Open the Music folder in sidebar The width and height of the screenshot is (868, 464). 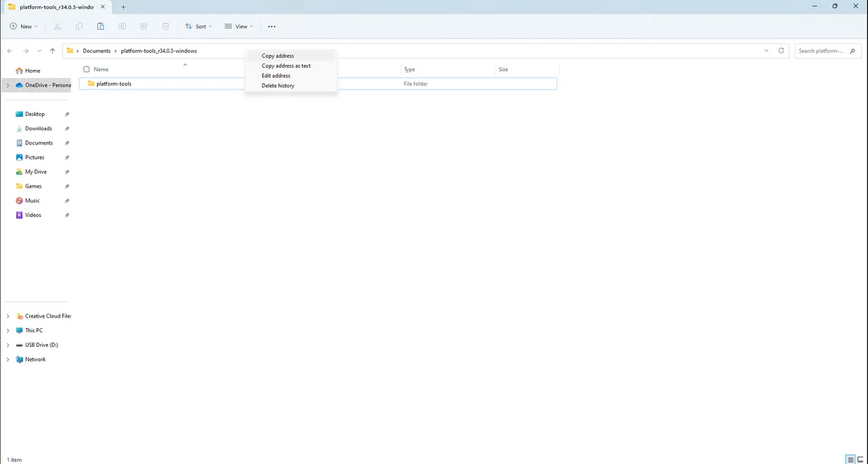coord(32,201)
